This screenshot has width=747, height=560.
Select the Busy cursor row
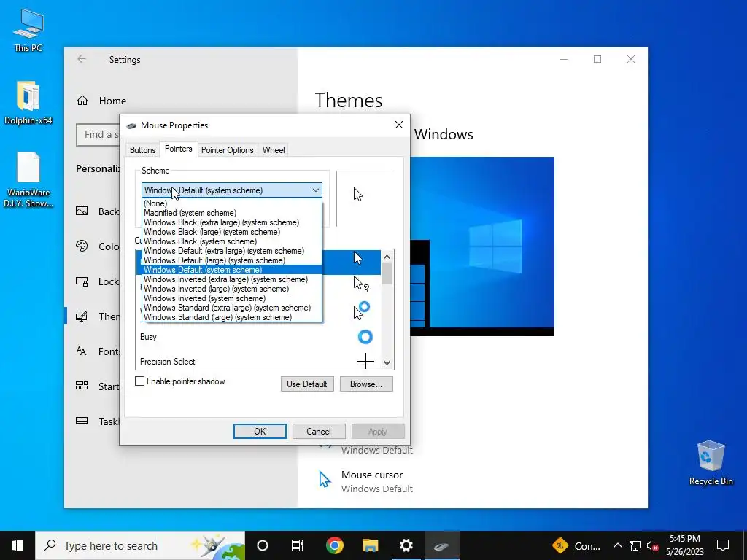258,337
